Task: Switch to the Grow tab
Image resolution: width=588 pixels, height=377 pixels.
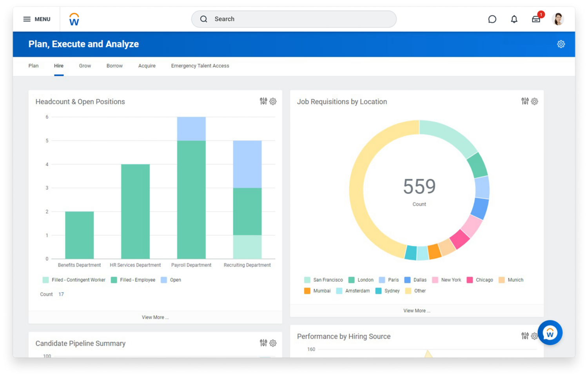Action: 85,66
